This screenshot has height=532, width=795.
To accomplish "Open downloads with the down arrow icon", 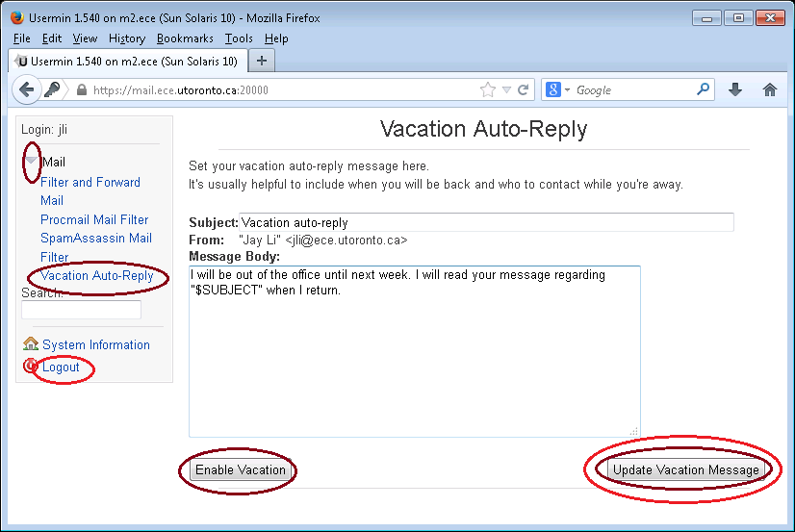I will pyautogui.click(x=735, y=89).
